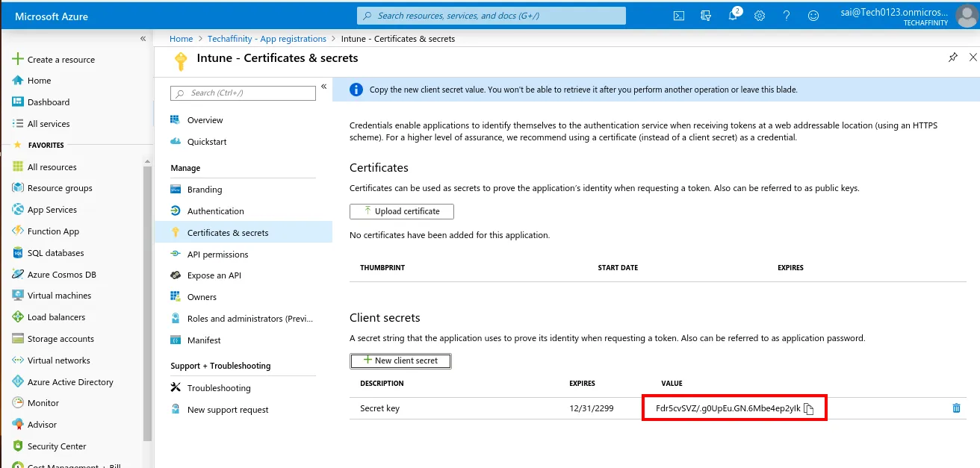The width and height of the screenshot is (980, 468).
Task: Click the EXPIRES header in client secrets
Action: click(582, 384)
